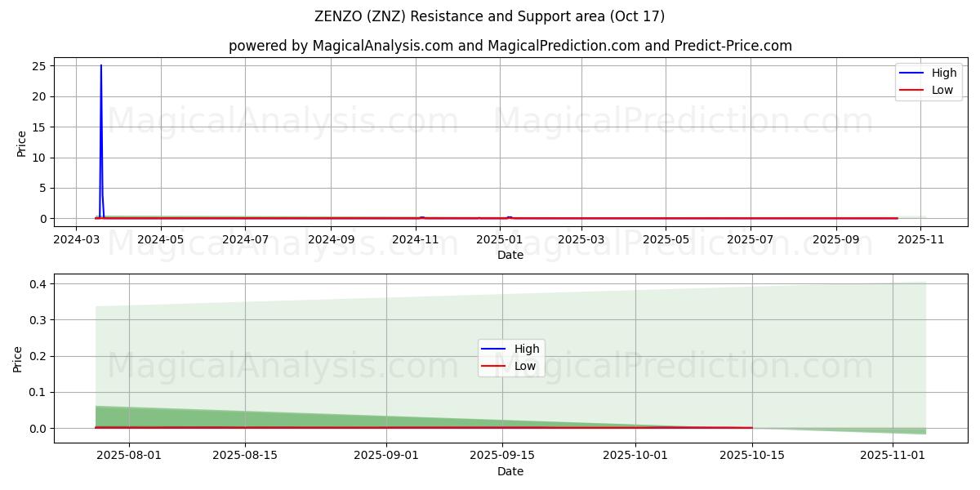Click the Price axis label of the top chart

coord(21,143)
